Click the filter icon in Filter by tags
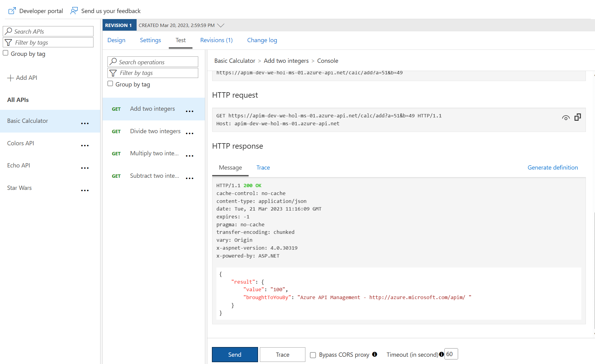This screenshot has width=595, height=364. [113, 73]
